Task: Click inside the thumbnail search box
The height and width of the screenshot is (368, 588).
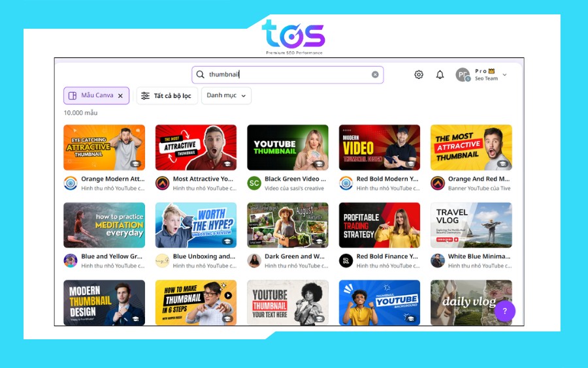Action: coord(287,74)
